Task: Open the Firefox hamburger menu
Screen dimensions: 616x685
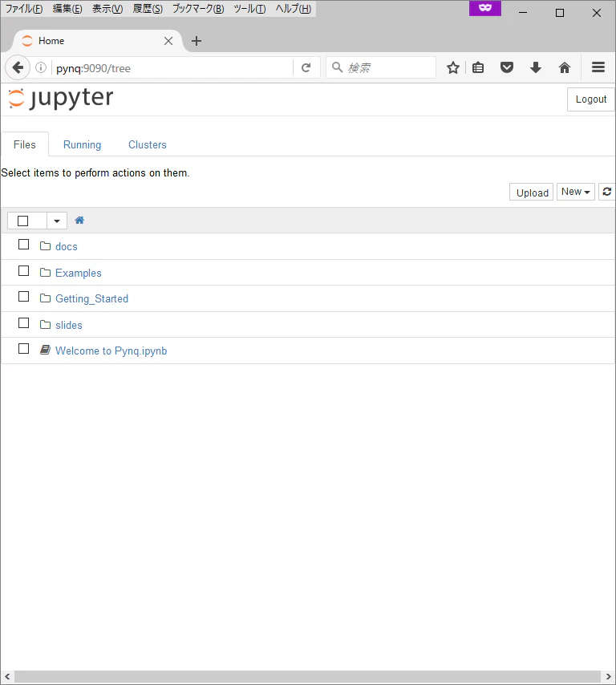Action: 598,67
